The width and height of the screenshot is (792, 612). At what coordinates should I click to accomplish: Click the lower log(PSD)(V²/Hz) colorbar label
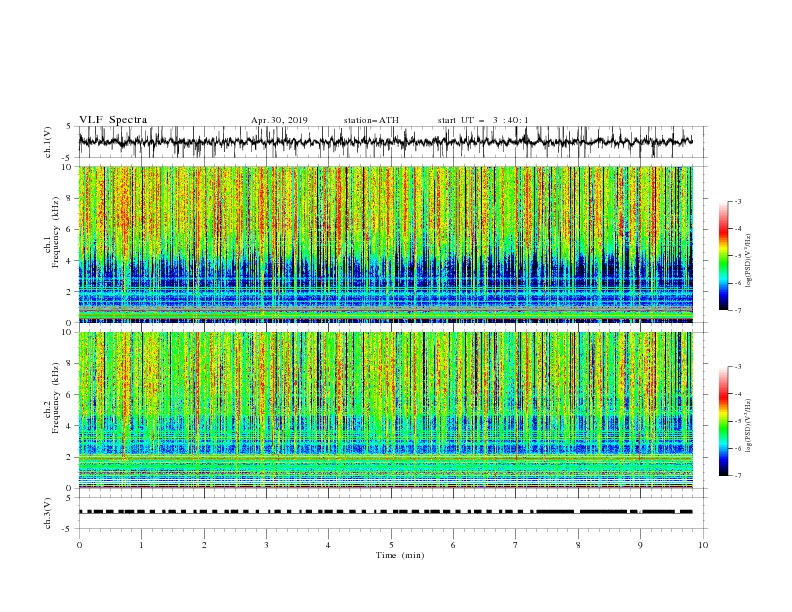point(749,426)
